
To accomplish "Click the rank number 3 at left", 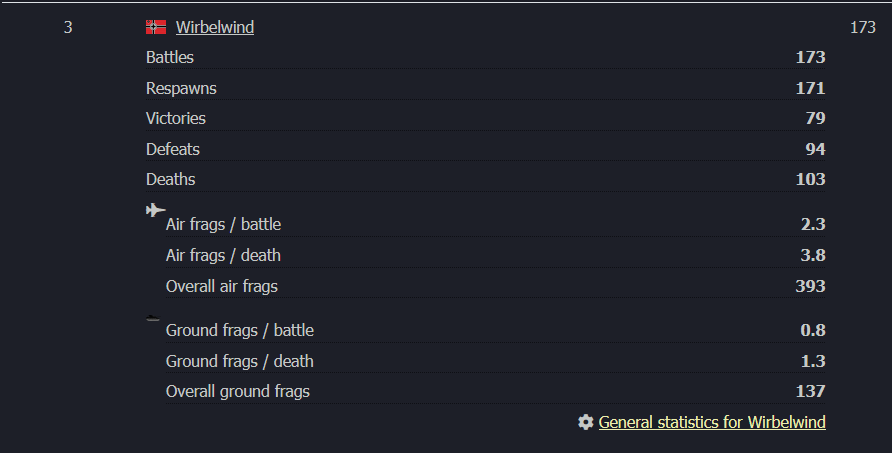I will coord(68,27).
